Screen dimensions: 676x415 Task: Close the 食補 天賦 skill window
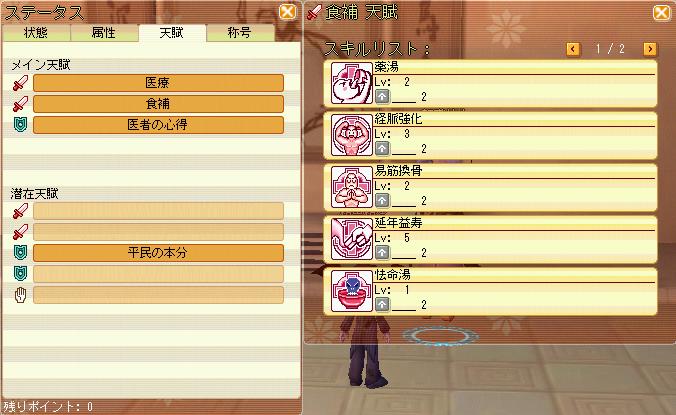click(661, 12)
